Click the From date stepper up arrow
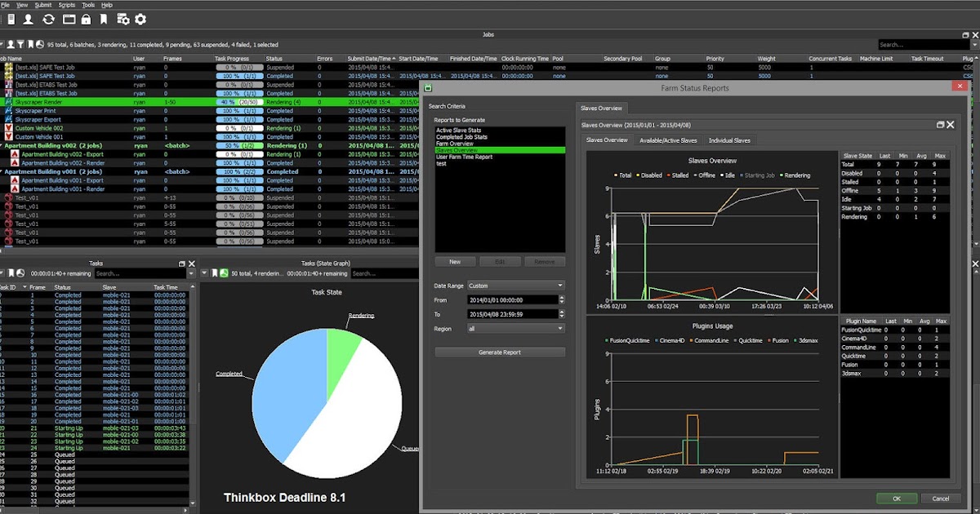The height and width of the screenshot is (514, 980). point(561,298)
